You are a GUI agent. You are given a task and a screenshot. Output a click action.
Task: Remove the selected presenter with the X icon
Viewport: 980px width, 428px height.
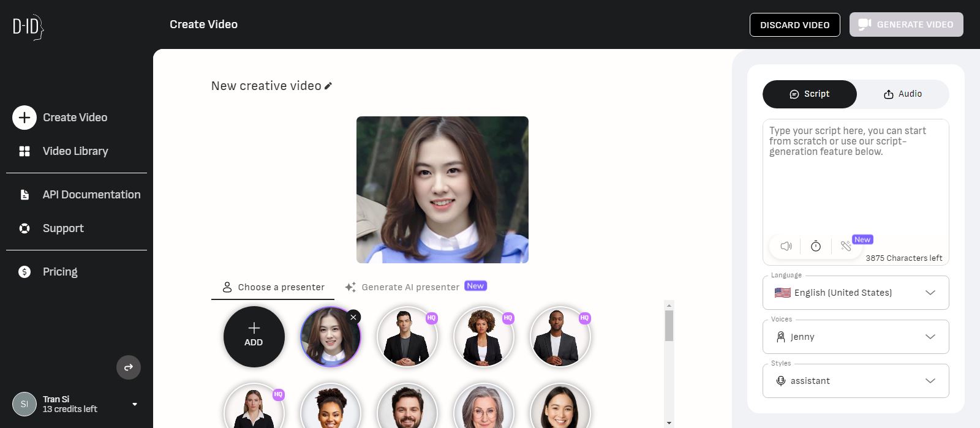tap(353, 317)
